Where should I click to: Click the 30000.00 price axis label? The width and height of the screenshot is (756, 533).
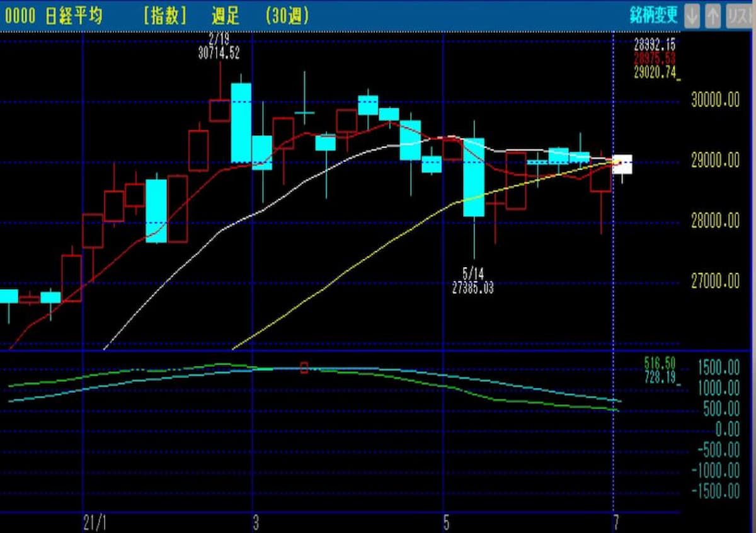tap(715, 101)
